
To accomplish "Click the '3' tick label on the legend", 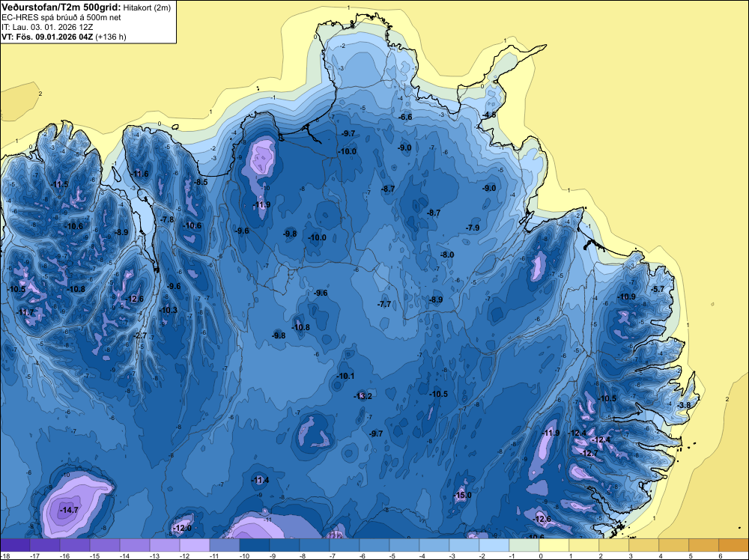I will click(x=631, y=556).
